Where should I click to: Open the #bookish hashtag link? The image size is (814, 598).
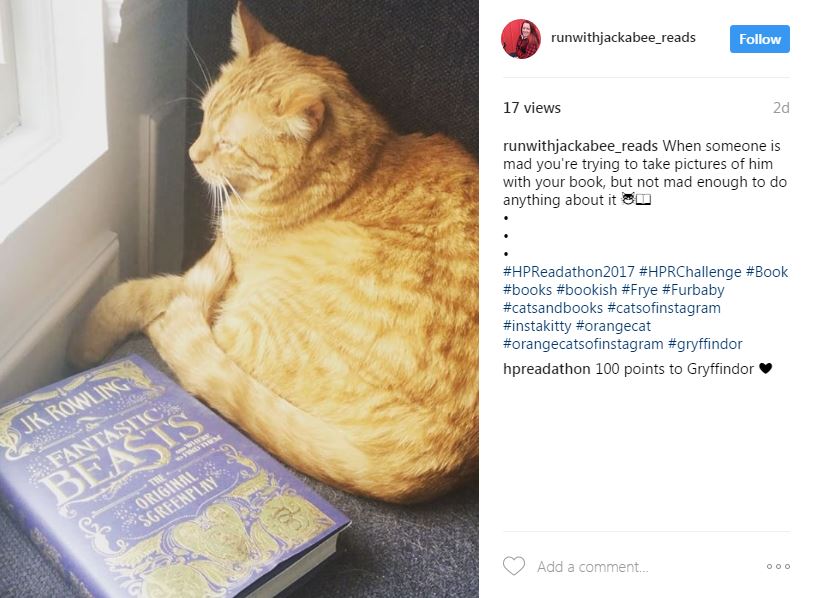(x=587, y=290)
